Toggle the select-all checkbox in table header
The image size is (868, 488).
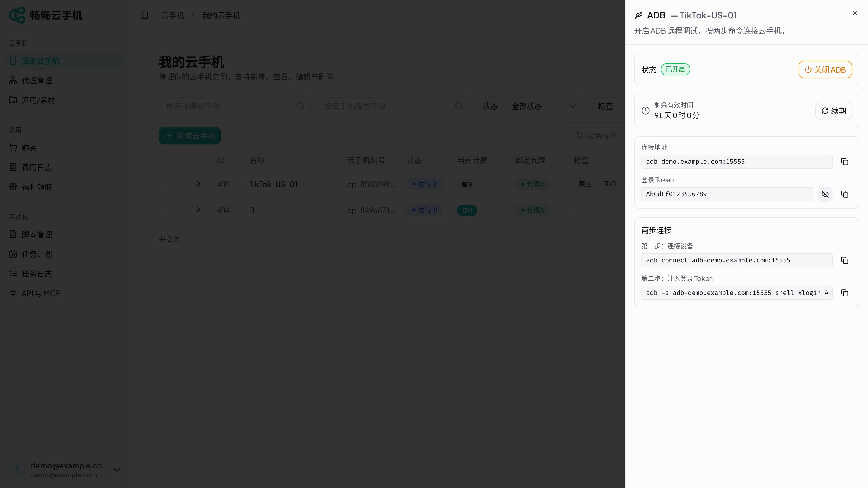pos(173,161)
